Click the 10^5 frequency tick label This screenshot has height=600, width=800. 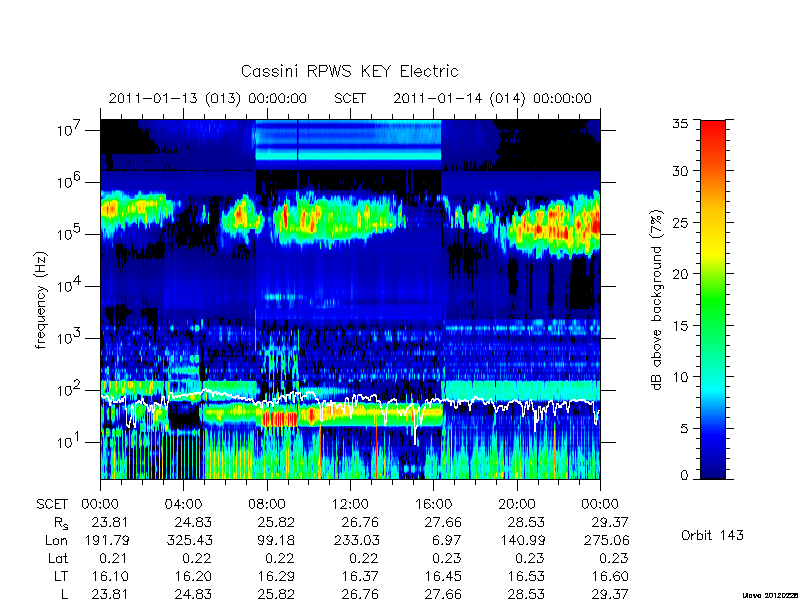pos(70,233)
